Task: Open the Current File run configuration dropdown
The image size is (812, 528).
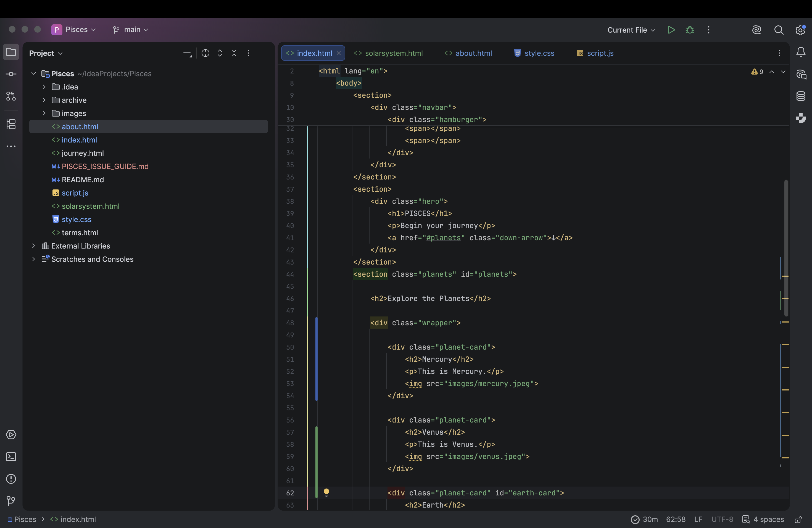Action: pos(631,30)
